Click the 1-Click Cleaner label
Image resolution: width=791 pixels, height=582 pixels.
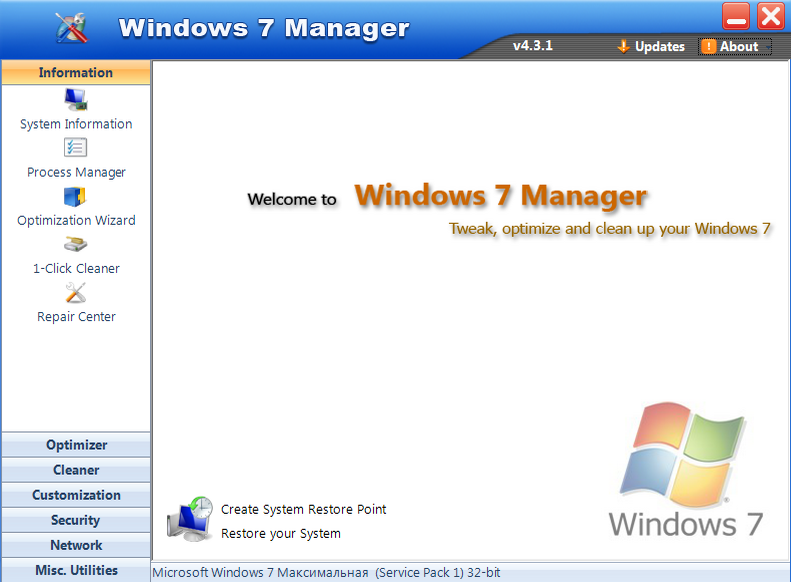click(x=76, y=268)
